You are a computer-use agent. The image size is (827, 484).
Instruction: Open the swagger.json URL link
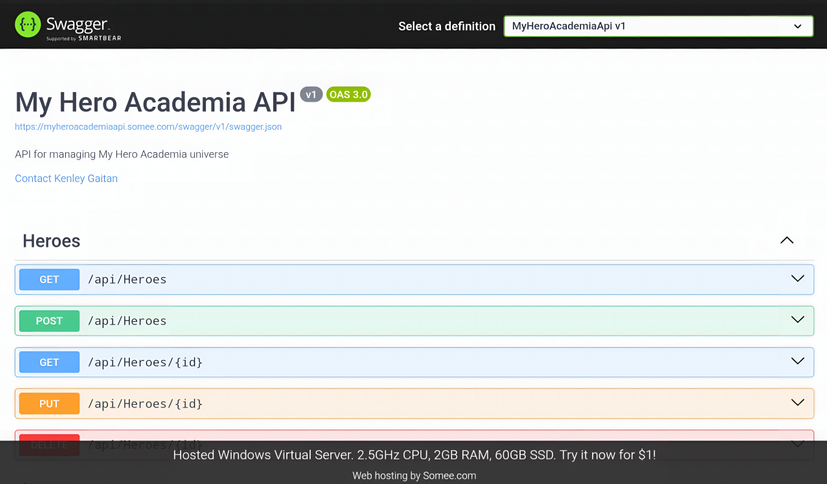148,127
